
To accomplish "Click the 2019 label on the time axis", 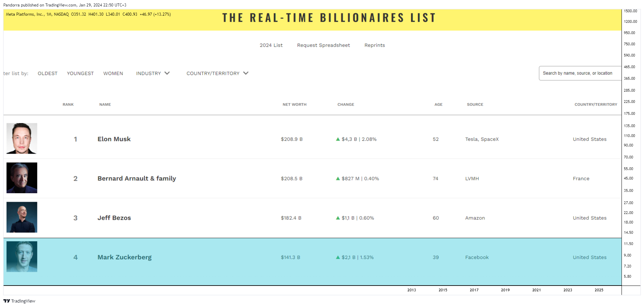I will point(505,290).
